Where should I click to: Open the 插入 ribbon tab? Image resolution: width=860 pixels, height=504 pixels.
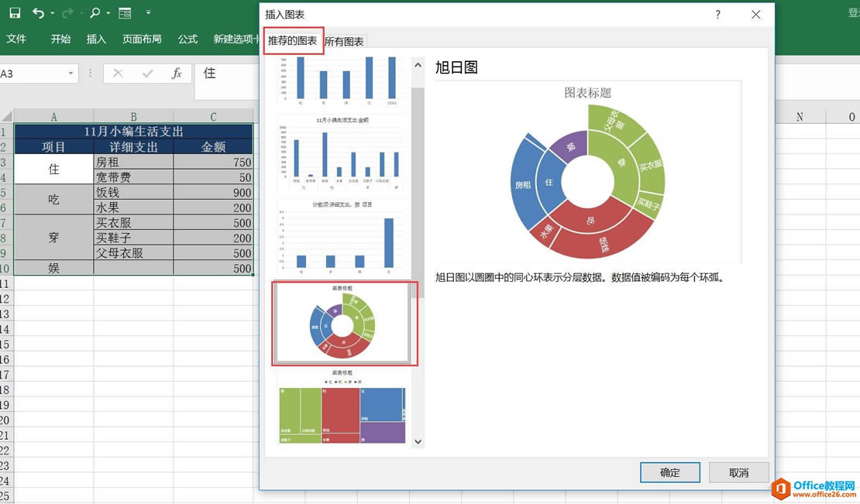pos(95,38)
